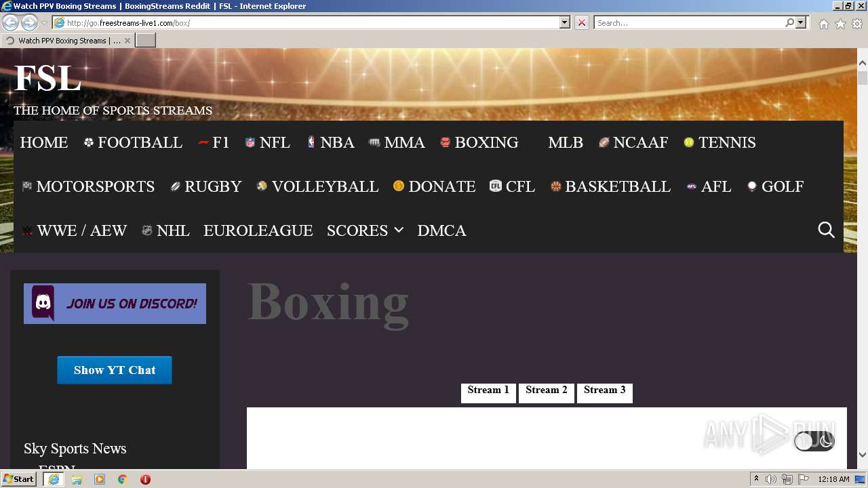Click the basketball icon beside BASKETBALL
Image resolution: width=868 pixels, height=488 pixels.
point(556,186)
